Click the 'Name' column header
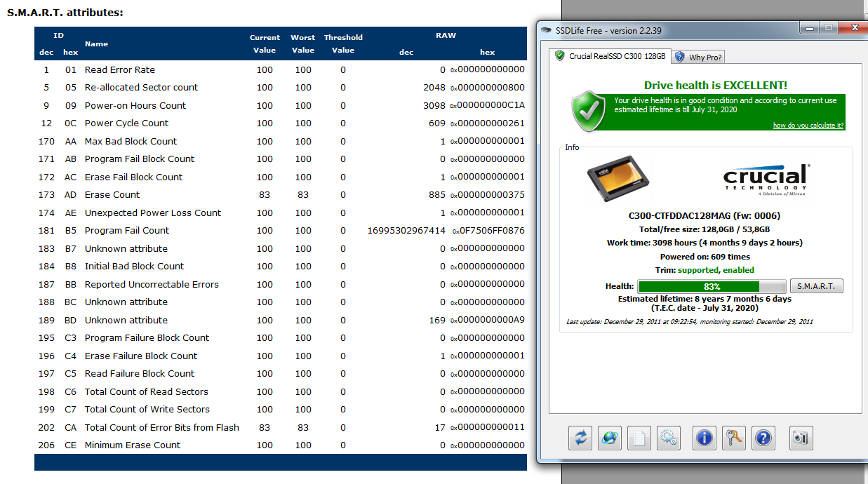This screenshot has width=868, height=484. click(96, 43)
